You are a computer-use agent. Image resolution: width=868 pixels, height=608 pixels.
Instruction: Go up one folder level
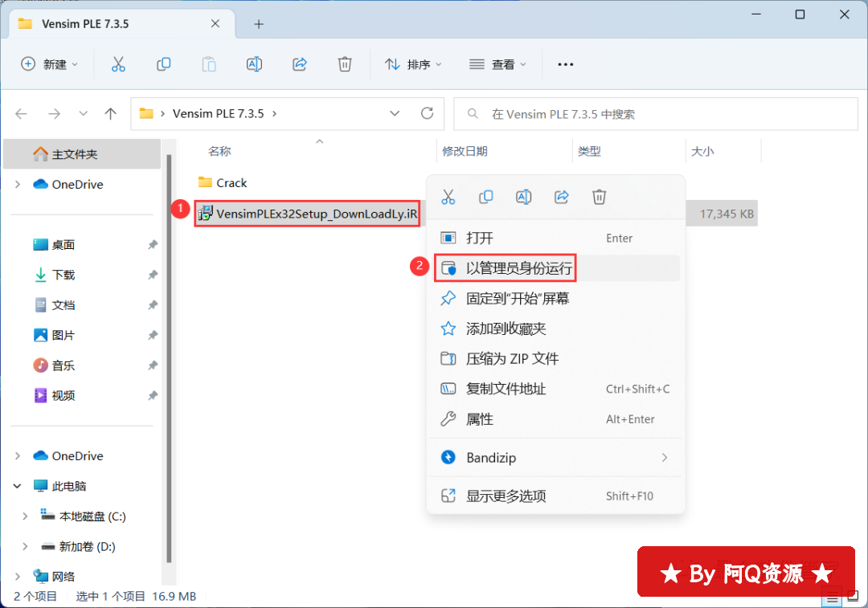pos(111,114)
